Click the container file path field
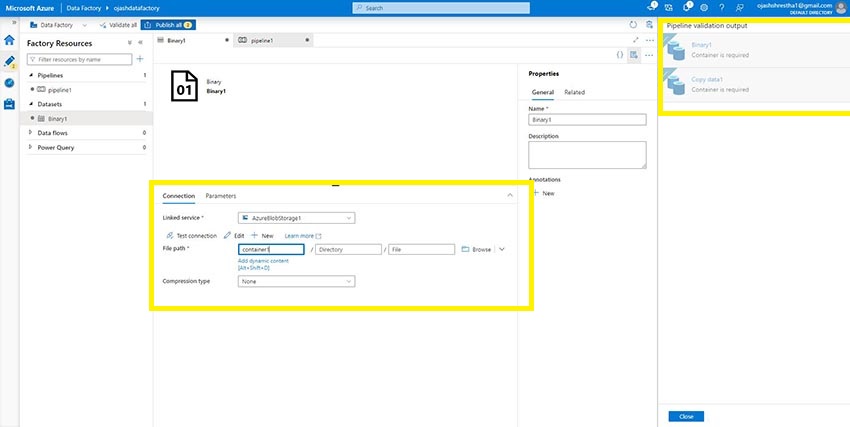Screen dimensions: 850x427 coord(271,249)
